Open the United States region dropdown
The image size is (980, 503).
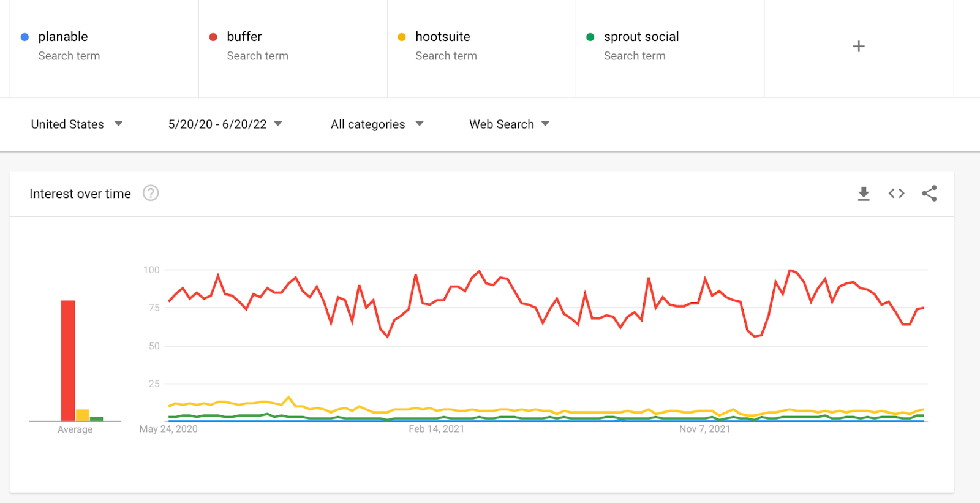click(77, 124)
